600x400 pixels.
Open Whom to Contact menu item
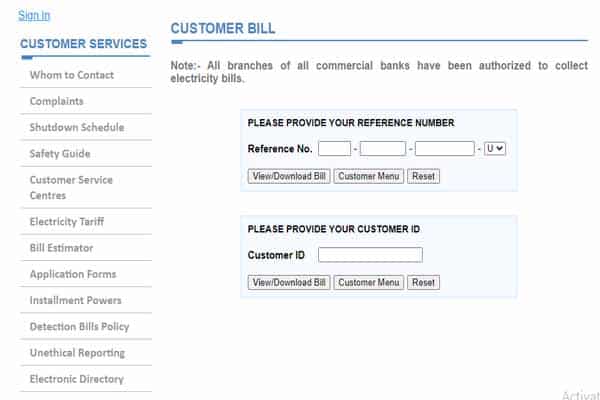pyautogui.click(x=72, y=75)
